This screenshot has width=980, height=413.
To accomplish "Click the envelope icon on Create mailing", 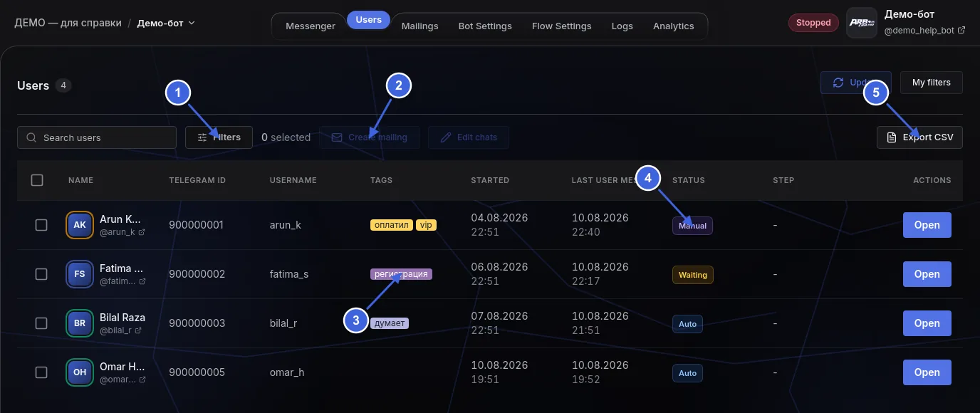I will click(x=337, y=137).
